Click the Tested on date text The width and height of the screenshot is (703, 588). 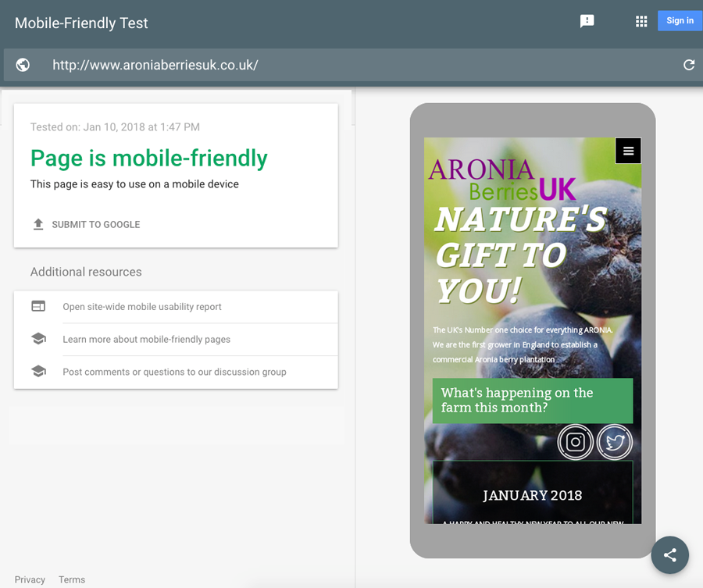tap(115, 127)
